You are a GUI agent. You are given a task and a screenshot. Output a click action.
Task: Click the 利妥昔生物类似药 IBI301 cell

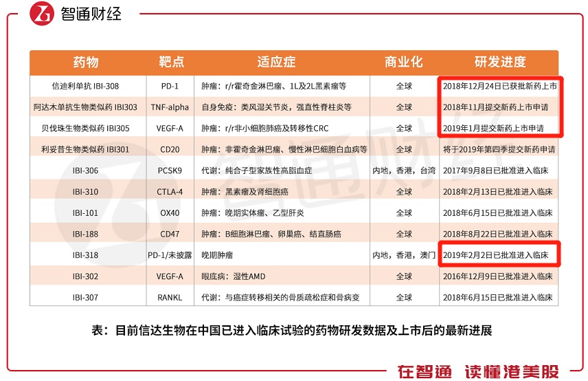click(85, 149)
